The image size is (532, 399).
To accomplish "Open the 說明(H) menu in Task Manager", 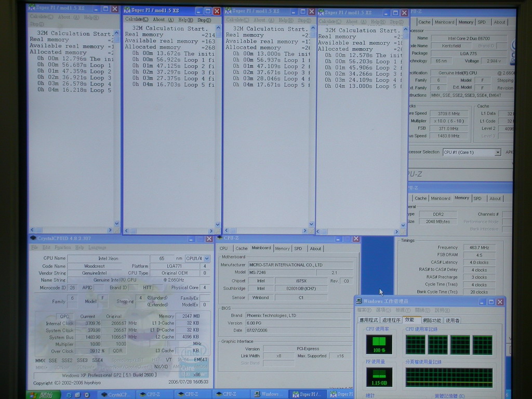I will (442, 310).
